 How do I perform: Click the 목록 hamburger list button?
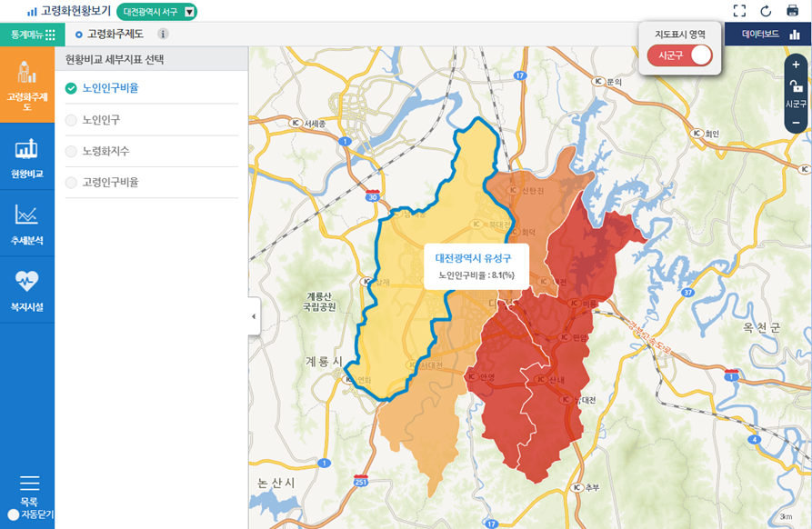point(29,484)
